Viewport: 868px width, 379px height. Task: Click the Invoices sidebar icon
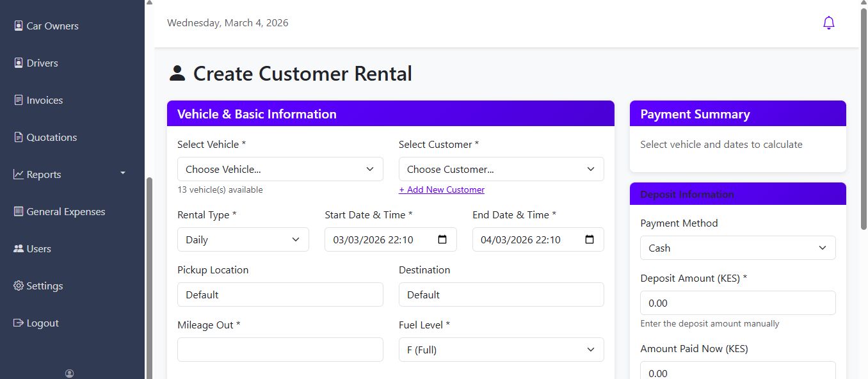(x=19, y=101)
